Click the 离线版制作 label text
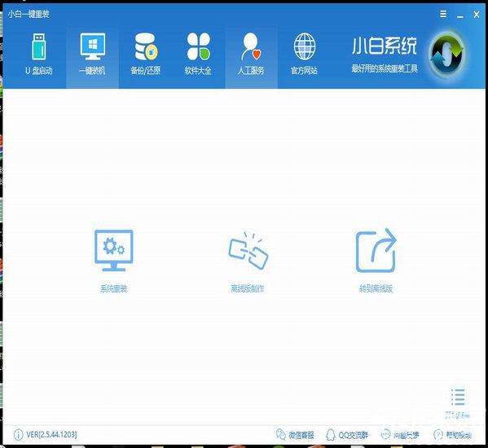 (248, 289)
